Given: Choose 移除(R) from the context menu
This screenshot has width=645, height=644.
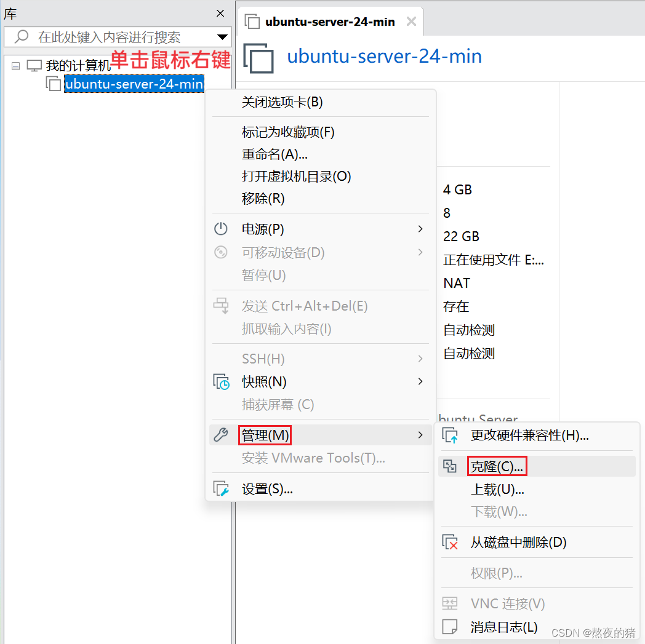Looking at the screenshot, I should click(321, 199).
